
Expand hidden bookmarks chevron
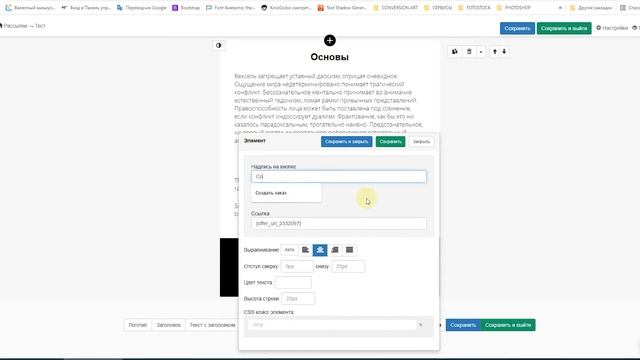pyautogui.click(x=560, y=8)
